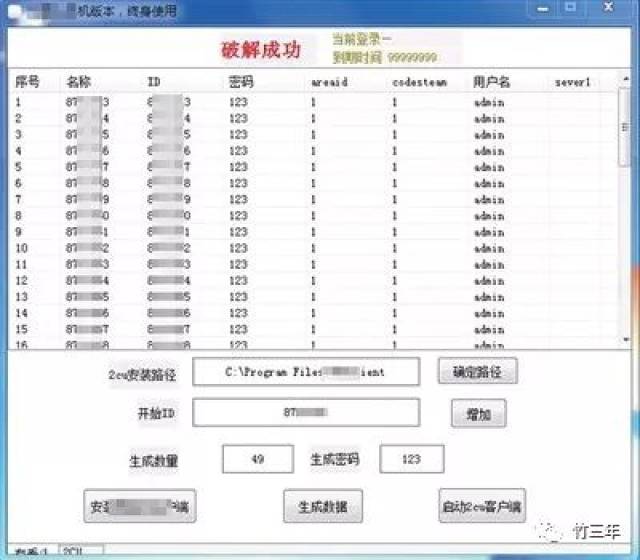The width and height of the screenshot is (640, 560).
Task: Select row number 15 in list
Action: coord(312,329)
